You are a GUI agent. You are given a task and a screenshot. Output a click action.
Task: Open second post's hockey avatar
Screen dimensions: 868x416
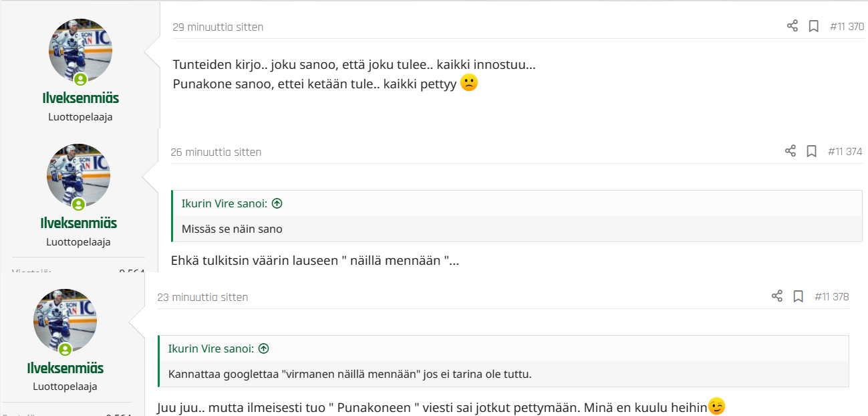pos(78,176)
